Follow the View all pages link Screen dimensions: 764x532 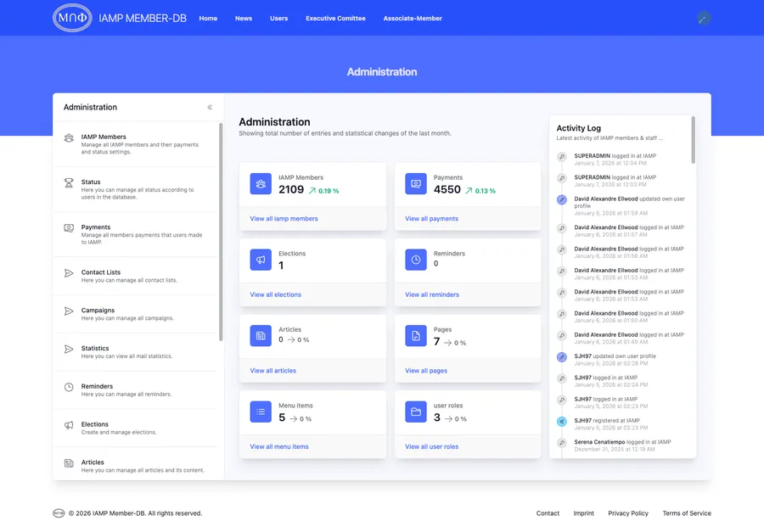pos(426,371)
